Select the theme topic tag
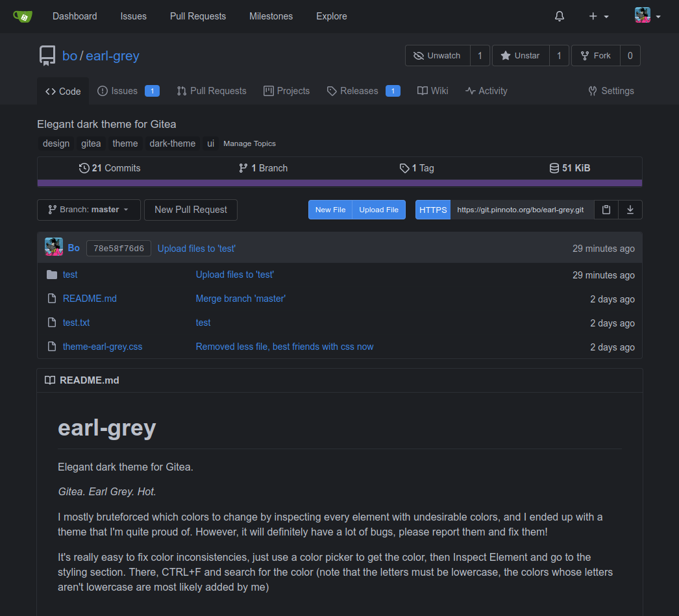This screenshot has height=616, width=679. [125, 143]
